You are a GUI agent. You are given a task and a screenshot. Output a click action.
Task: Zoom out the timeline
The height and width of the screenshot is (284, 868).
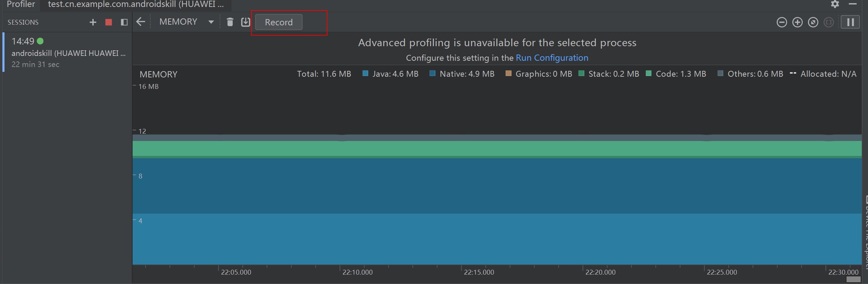(x=782, y=22)
